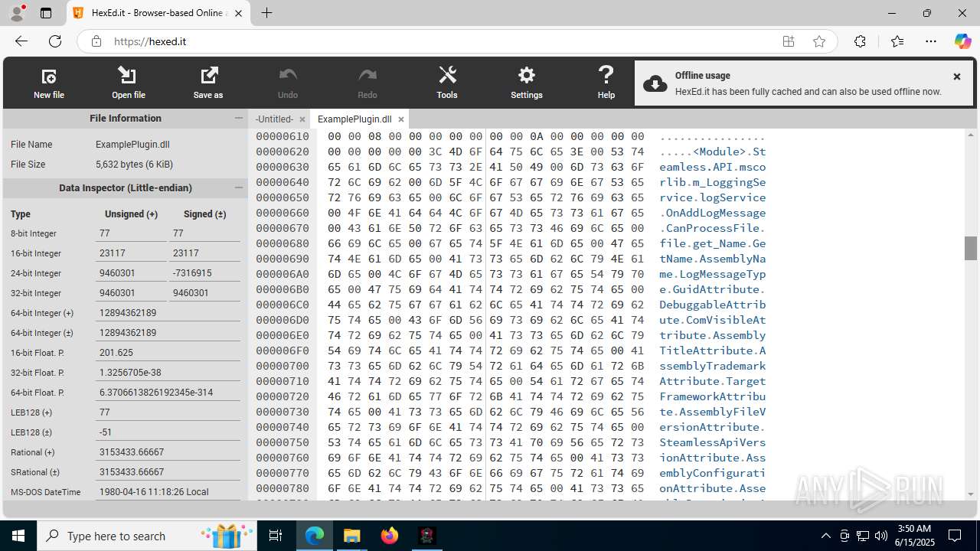Add this page to favorites star
Image resolution: width=980 pixels, height=551 pixels.
819,41
